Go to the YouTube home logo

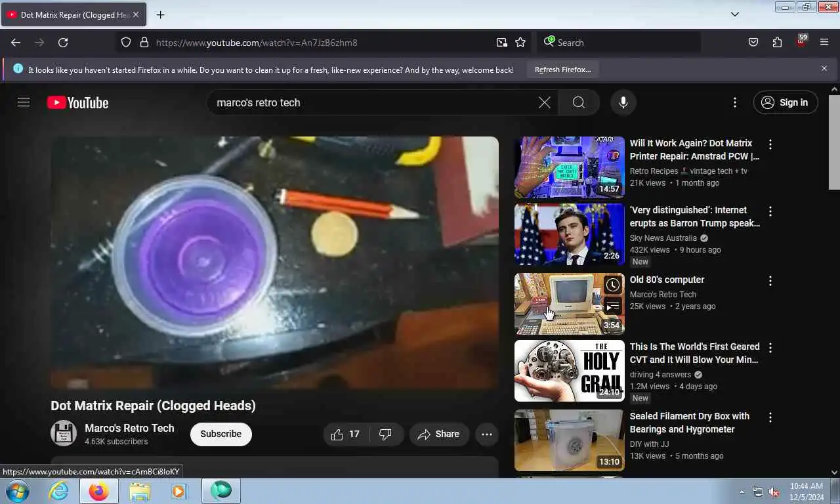pyautogui.click(x=77, y=103)
